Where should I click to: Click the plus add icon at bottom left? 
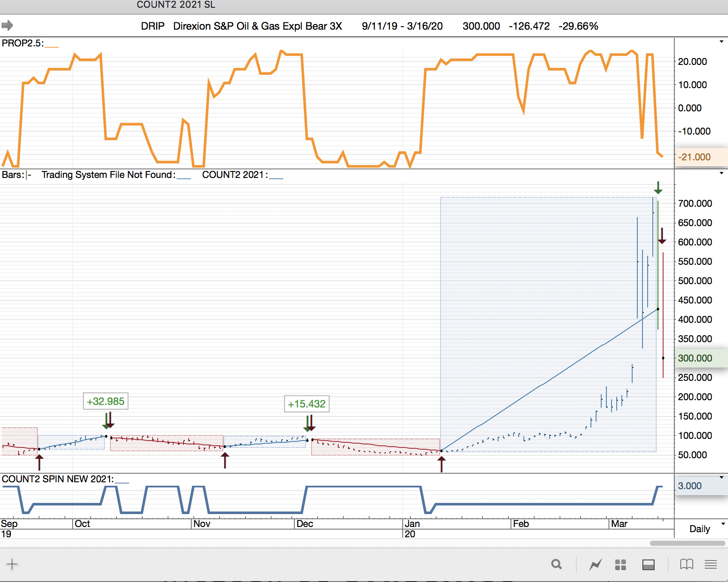pos(12,564)
